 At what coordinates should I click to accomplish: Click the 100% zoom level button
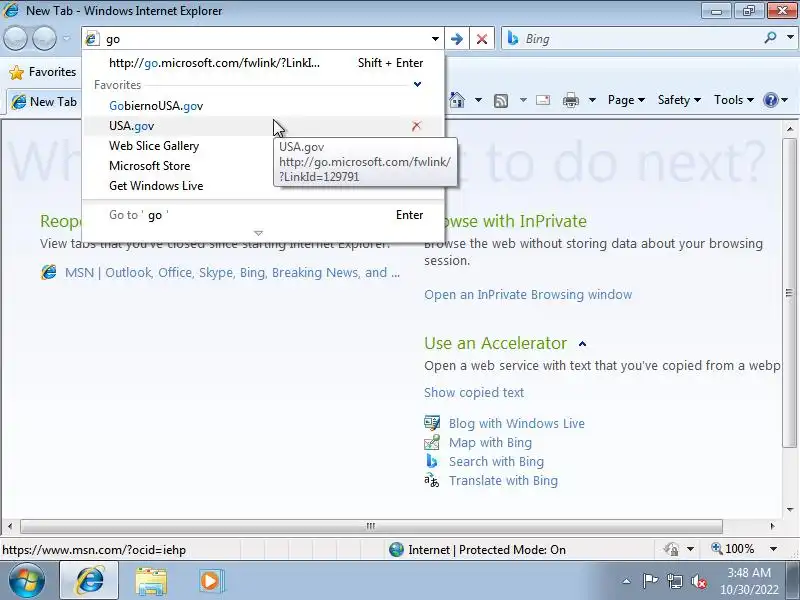point(732,549)
